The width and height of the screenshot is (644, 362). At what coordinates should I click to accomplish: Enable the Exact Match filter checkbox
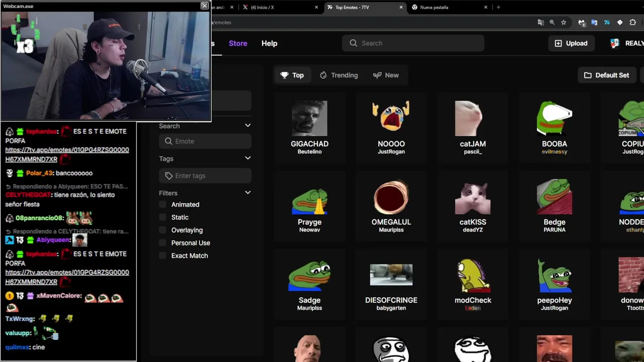[163, 255]
